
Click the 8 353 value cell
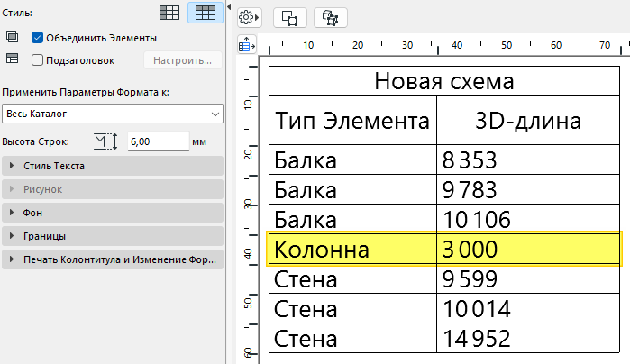(x=528, y=159)
